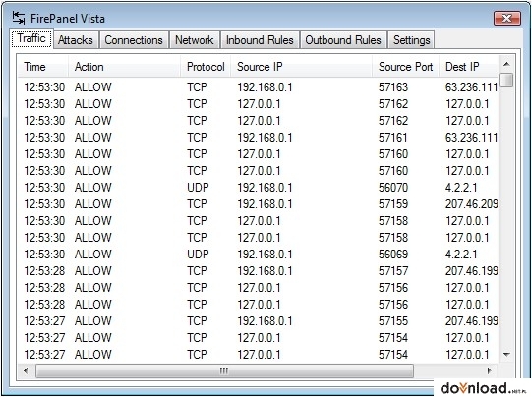
Task: Close the FirePanel Vista window
Action: [x=506, y=18]
